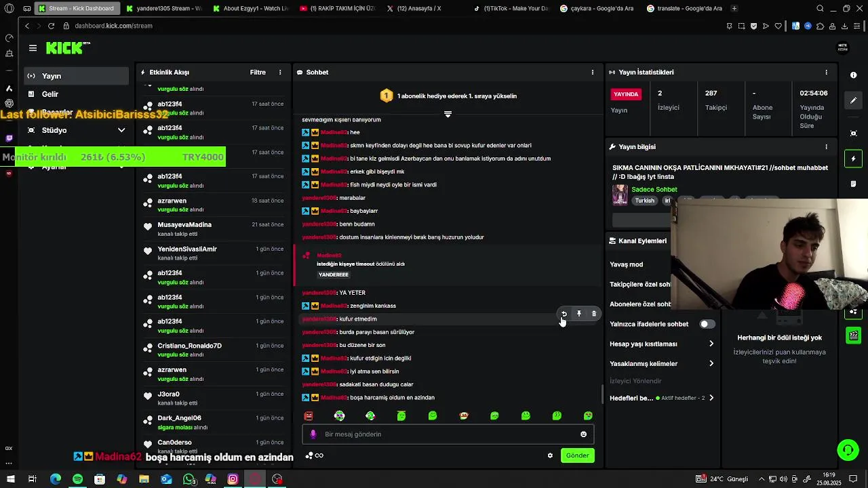The height and width of the screenshot is (488, 868).
Task: Click the channel points infinity indicator
Action: pos(315,455)
